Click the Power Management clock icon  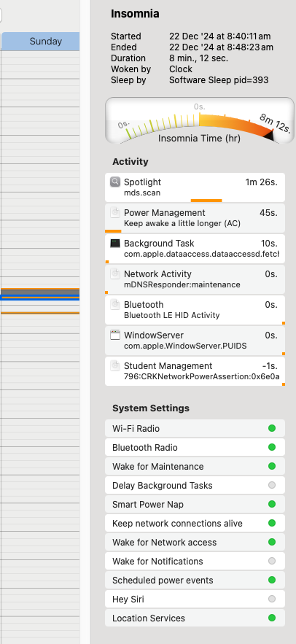(115, 213)
